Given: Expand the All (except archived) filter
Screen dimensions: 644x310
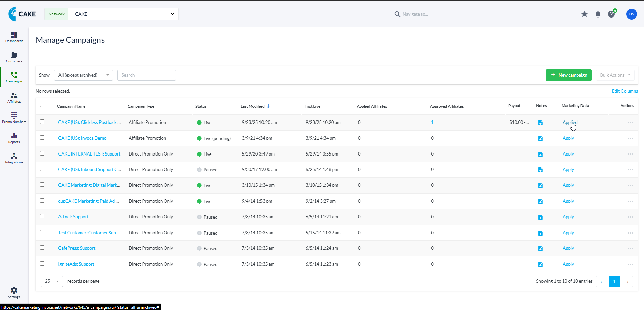Looking at the screenshot, I should point(83,75).
